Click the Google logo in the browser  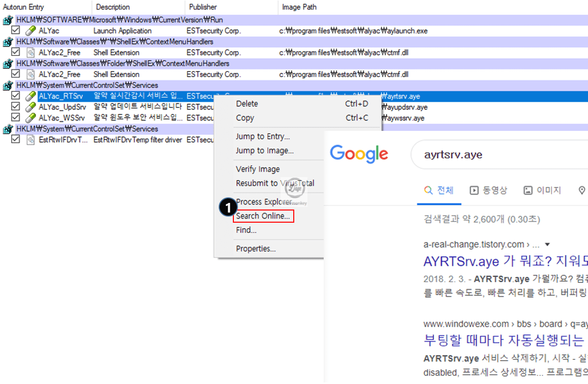tap(359, 154)
